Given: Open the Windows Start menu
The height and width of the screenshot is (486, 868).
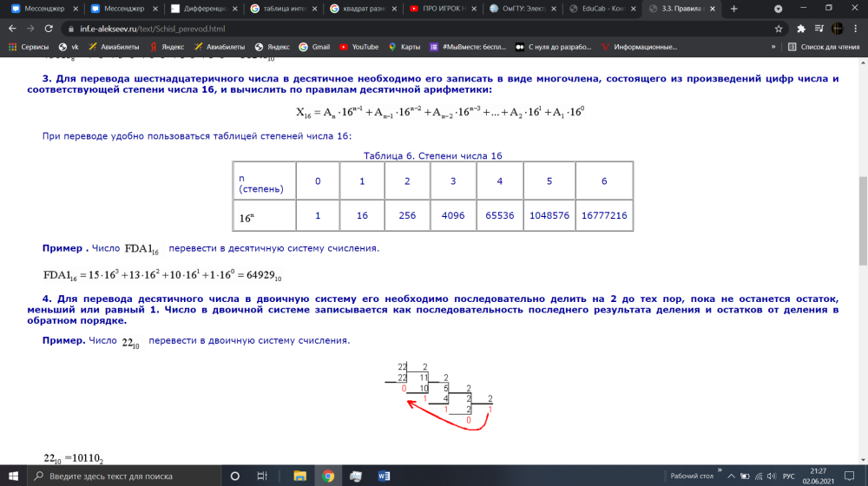Looking at the screenshot, I should pyautogui.click(x=13, y=476).
